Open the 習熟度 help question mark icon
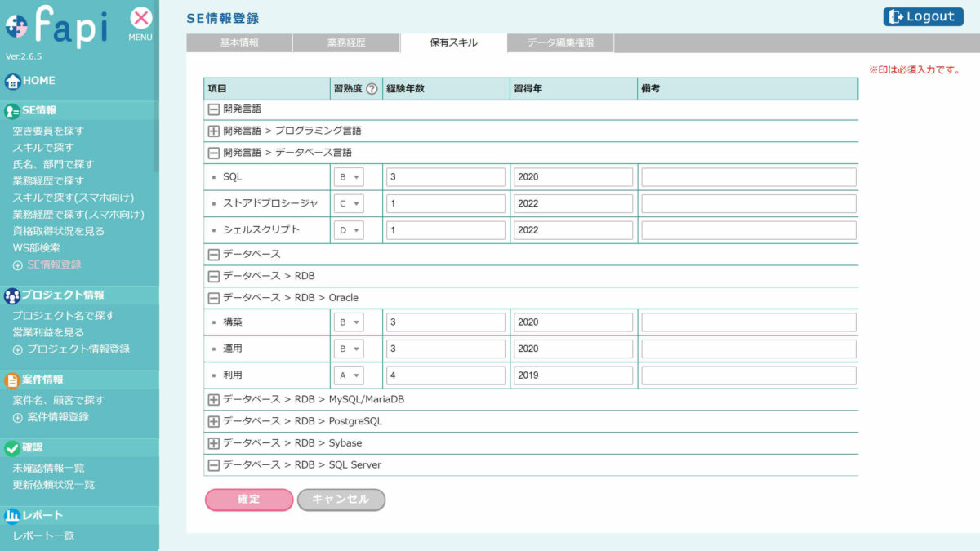 coord(372,89)
